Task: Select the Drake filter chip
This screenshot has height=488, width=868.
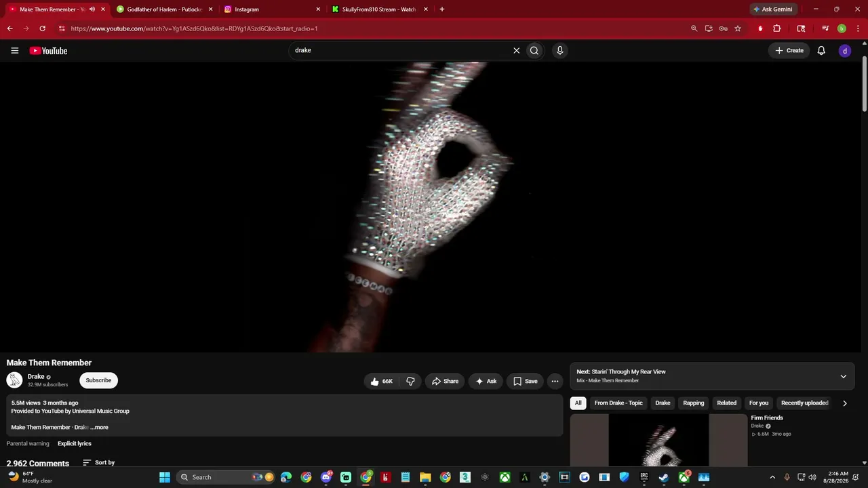Action: click(663, 403)
